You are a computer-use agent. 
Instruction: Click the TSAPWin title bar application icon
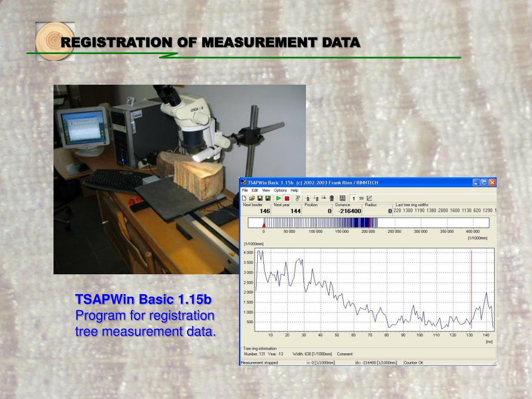tap(244, 182)
